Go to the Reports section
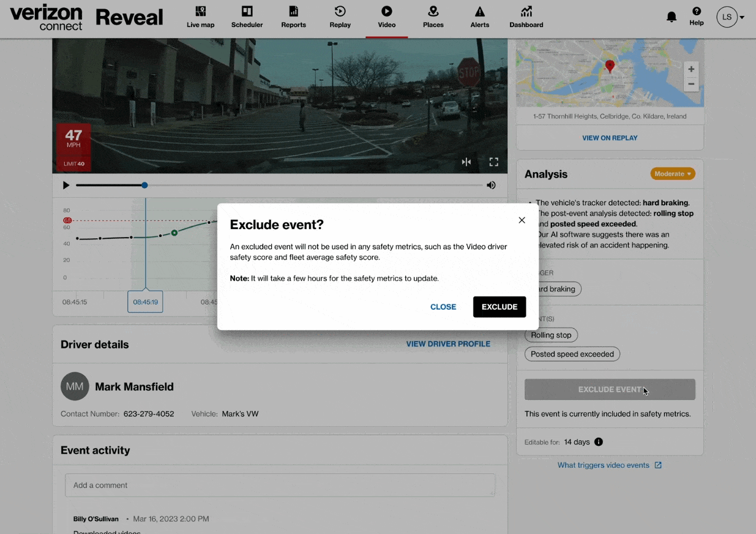Screen dimensions: 756x534 [293, 17]
